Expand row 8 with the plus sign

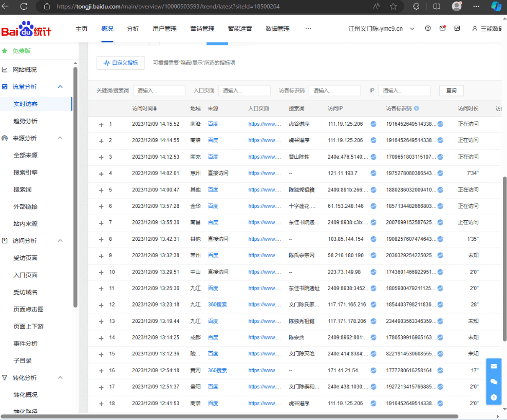point(101,239)
